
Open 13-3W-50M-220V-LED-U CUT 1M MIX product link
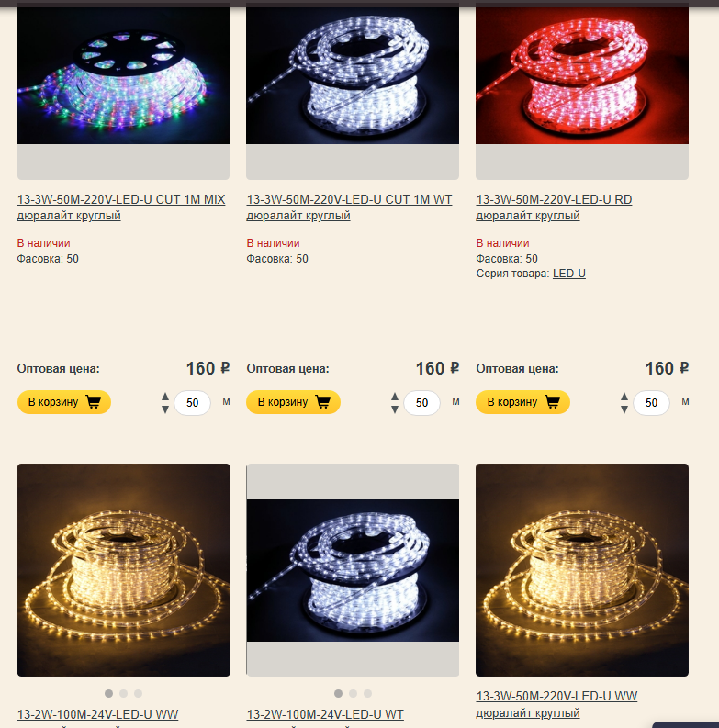pos(121,207)
